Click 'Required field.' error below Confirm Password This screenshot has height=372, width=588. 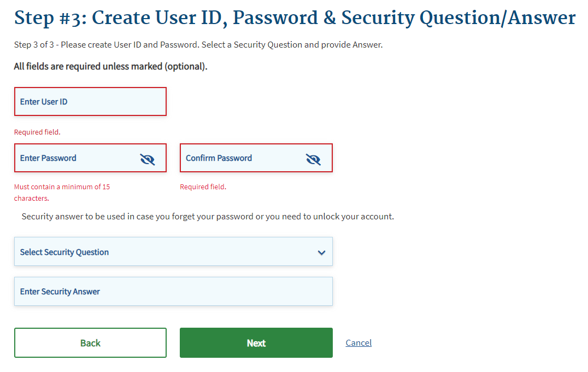[x=203, y=187]
